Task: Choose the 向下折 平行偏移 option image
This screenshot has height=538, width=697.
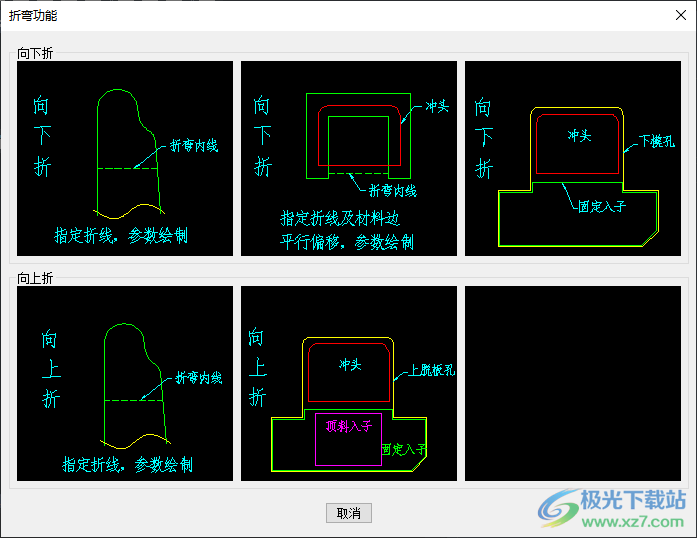Action: [348, 158]
